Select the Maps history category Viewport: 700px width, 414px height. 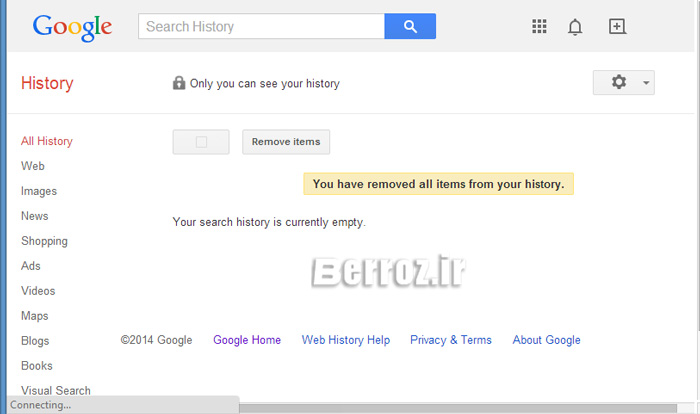point(35,316)
